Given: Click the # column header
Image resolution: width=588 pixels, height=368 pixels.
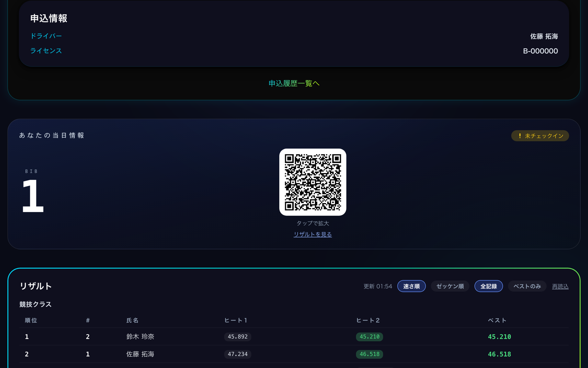Looking at the screenshot, I should [88, 321].
